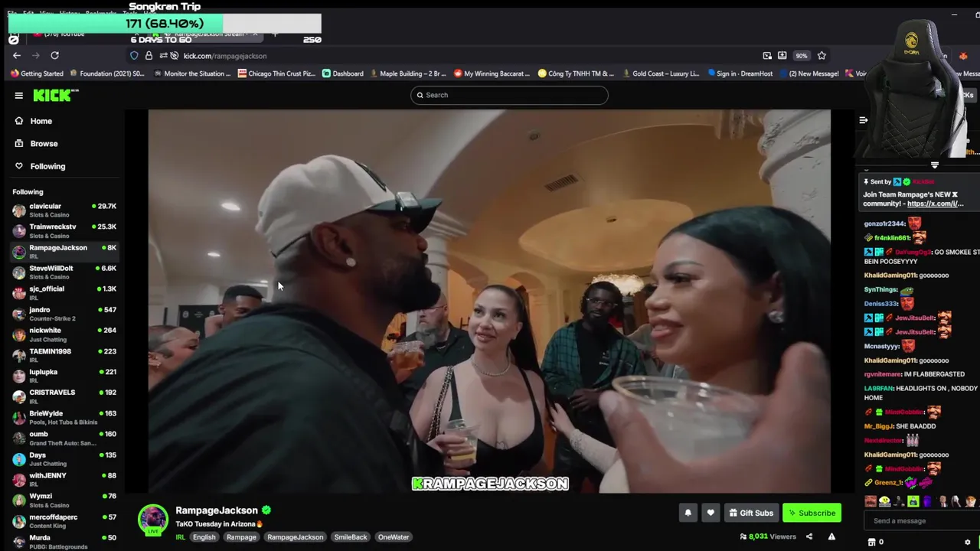Click the report warning triangle icon
This screenshot has height=551, width=980.
[831, 536]
